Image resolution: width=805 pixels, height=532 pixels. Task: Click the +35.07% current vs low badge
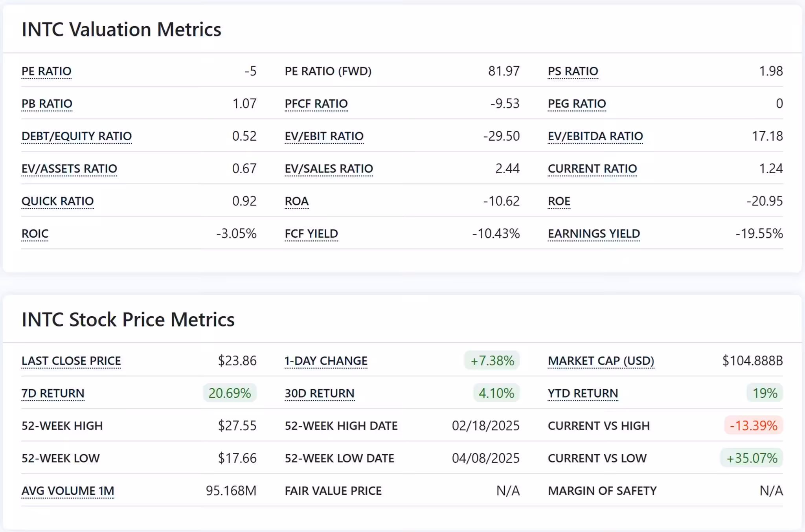752,458
